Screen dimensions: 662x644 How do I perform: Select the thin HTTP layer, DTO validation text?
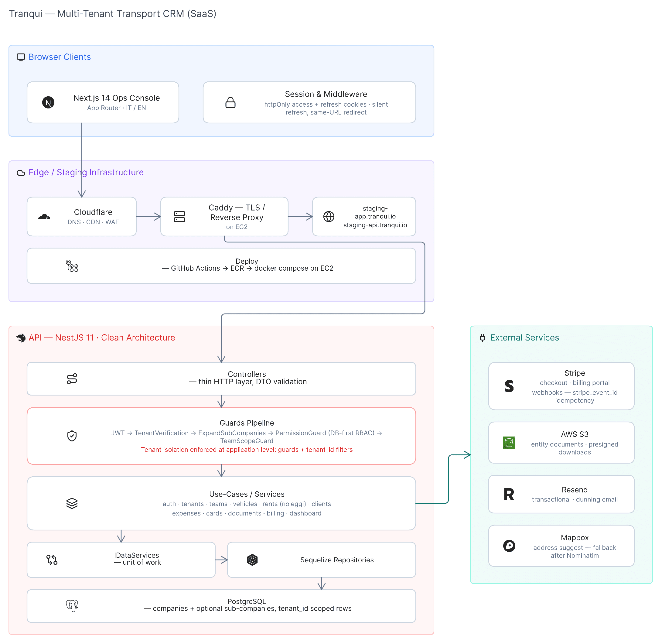click(x=248, y=382)
